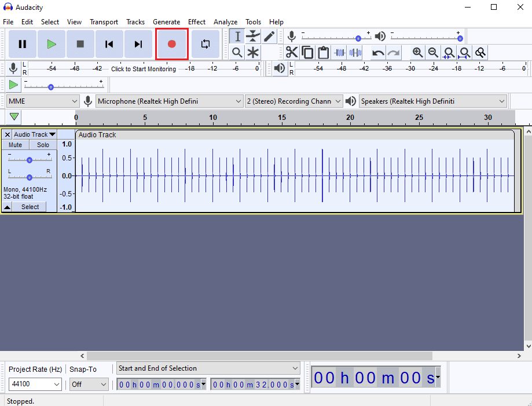Open audio position time format arrow
Image resolution: width=532 pixels, height=406 pixels.
point(438,377)
